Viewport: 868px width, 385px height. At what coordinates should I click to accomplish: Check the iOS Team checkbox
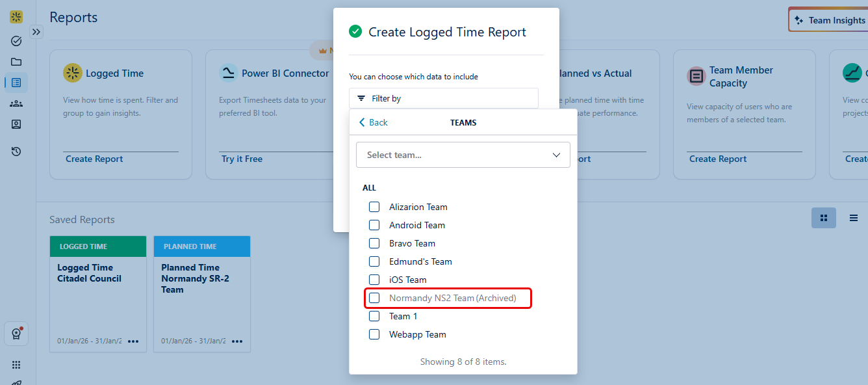374,280
